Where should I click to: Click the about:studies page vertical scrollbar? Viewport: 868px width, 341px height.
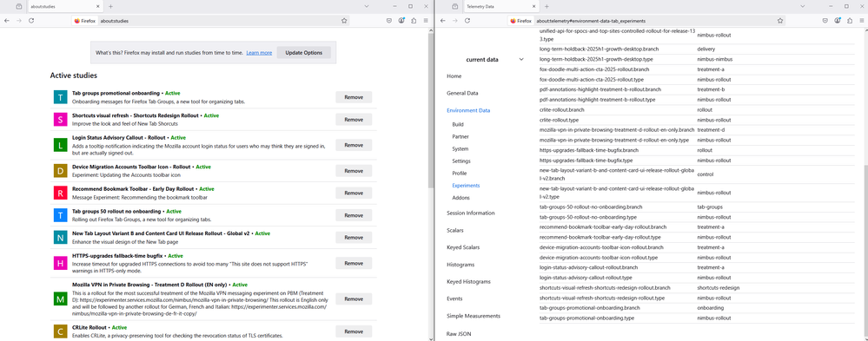click(431, 110)
